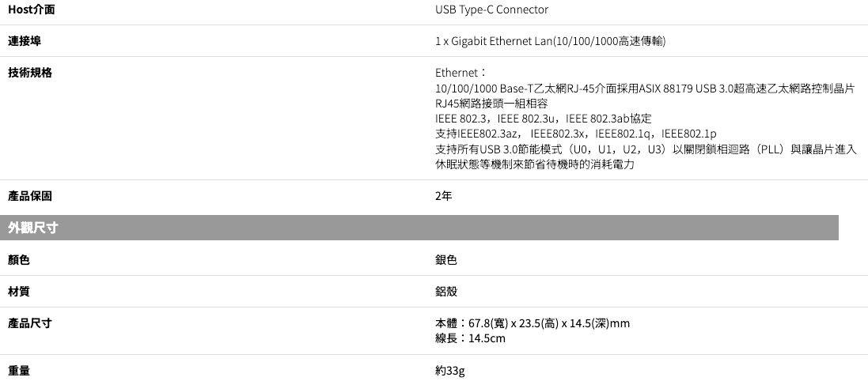Screen dimensions: 868x381
Task: Click the USB 3.0節能模式 description line
Action: click(645, 149)
